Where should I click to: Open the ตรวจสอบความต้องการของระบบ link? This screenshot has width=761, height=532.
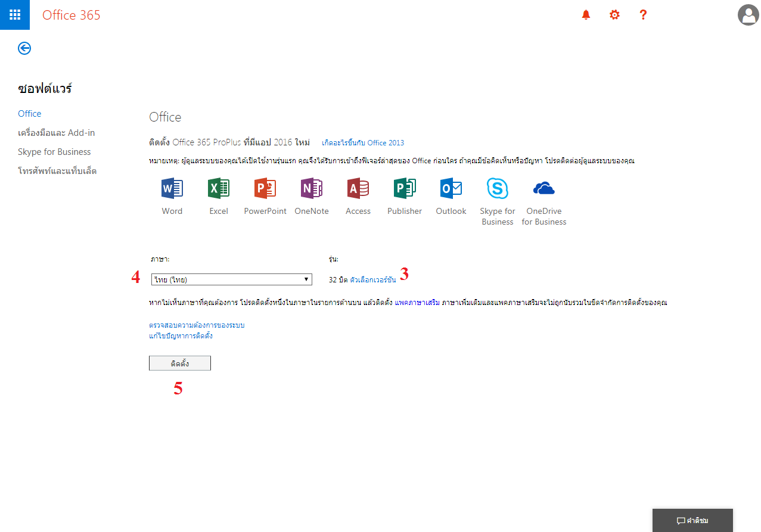tap(197, 325)
